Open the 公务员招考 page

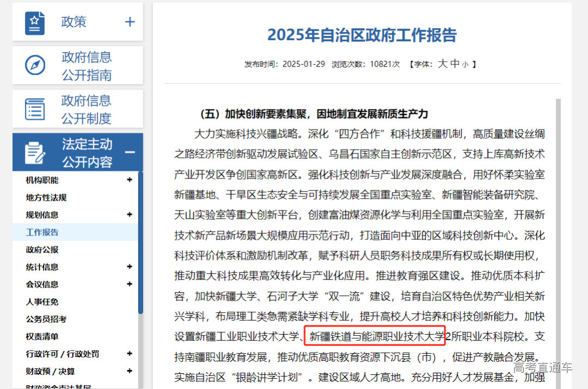click(x=46, y=319)
